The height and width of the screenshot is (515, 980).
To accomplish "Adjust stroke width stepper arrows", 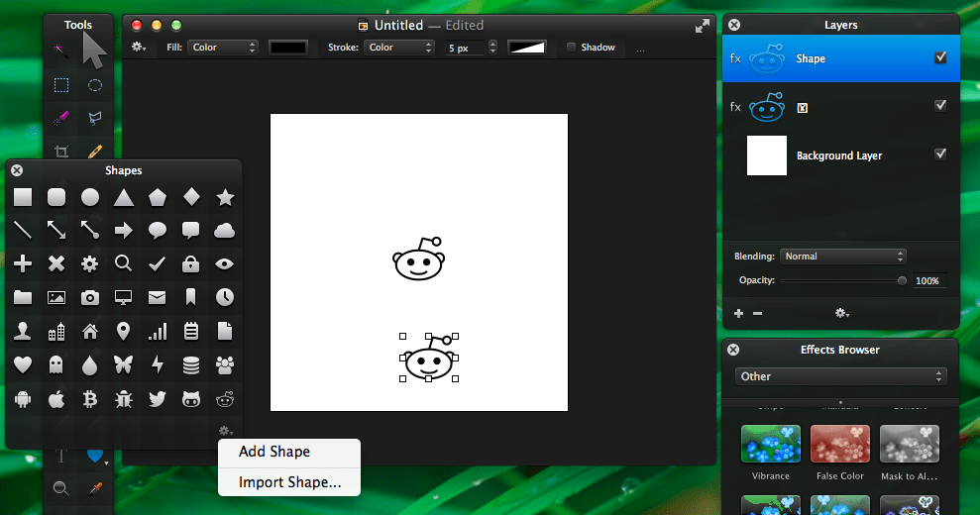I will click(x=493, y=48).
